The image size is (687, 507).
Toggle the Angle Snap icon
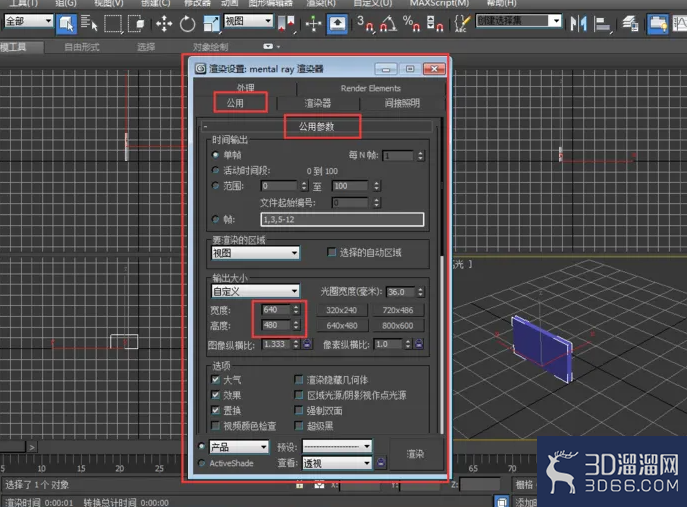click(388, 23)
